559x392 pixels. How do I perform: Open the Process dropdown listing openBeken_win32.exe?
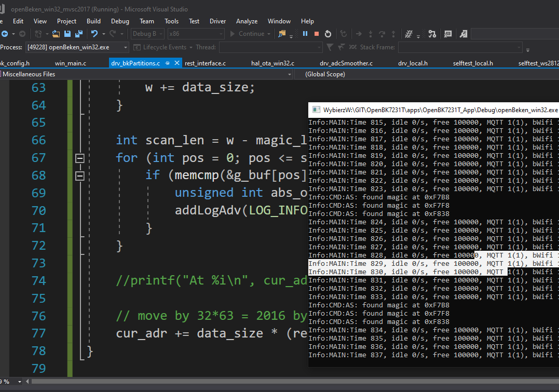click(76, 47)
